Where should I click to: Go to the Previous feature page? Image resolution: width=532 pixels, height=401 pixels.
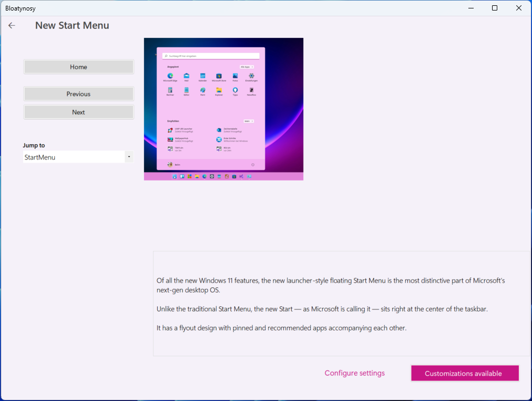coord(79,94)
